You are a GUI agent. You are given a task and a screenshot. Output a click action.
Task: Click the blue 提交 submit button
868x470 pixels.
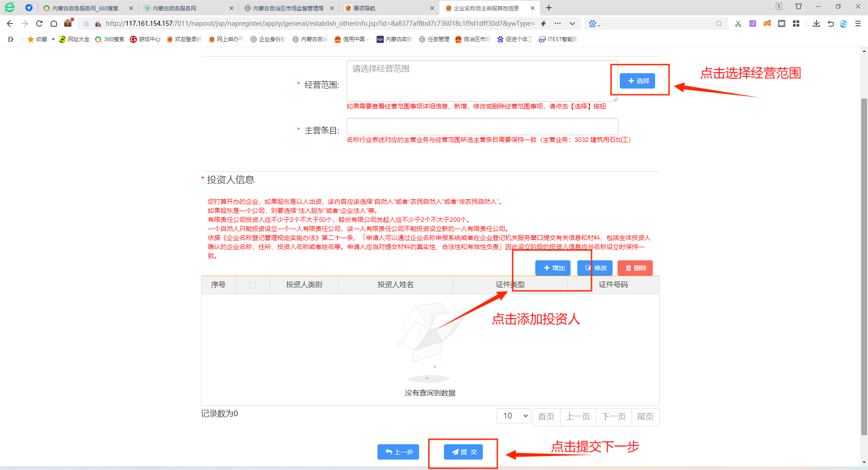pos(463,452)
